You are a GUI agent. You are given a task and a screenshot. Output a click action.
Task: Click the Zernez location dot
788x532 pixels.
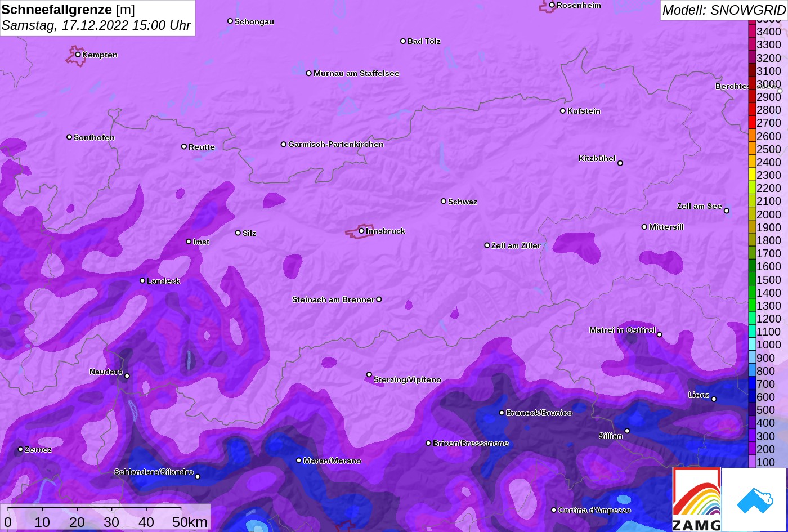(20, 449)
